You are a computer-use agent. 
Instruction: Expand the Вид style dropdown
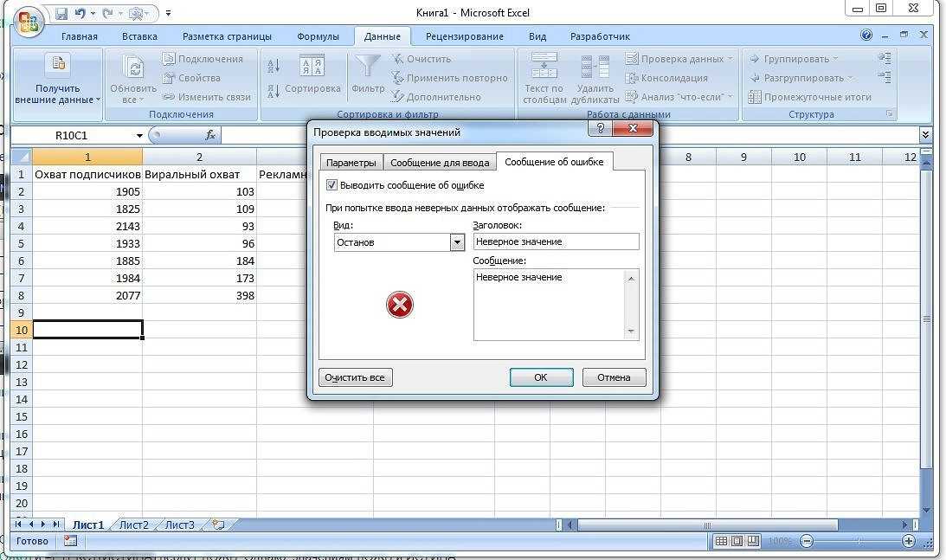click(457, 242)
